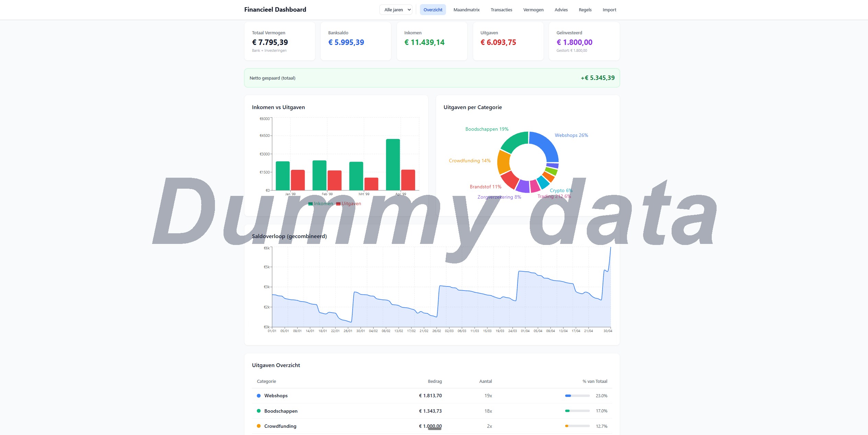Open the Maandmatrix tab
The height and width of the screenshot is (435, 868).
pyautogui.click(x=466, y=10)
